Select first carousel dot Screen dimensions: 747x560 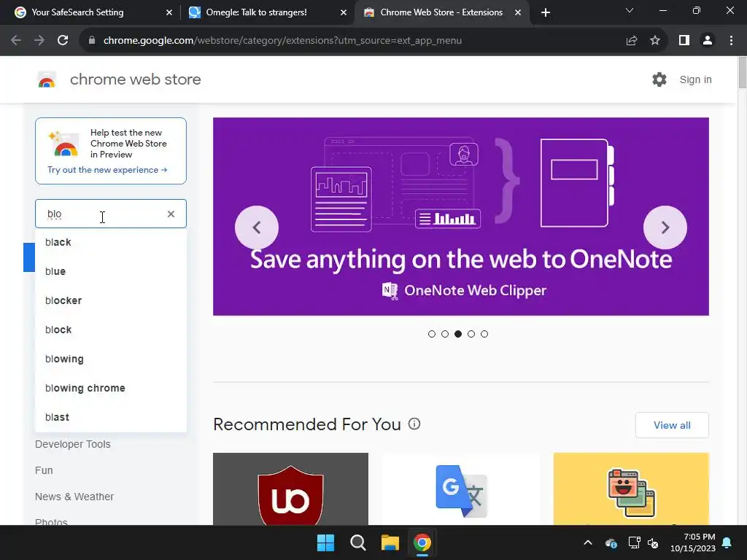[432, 334]
